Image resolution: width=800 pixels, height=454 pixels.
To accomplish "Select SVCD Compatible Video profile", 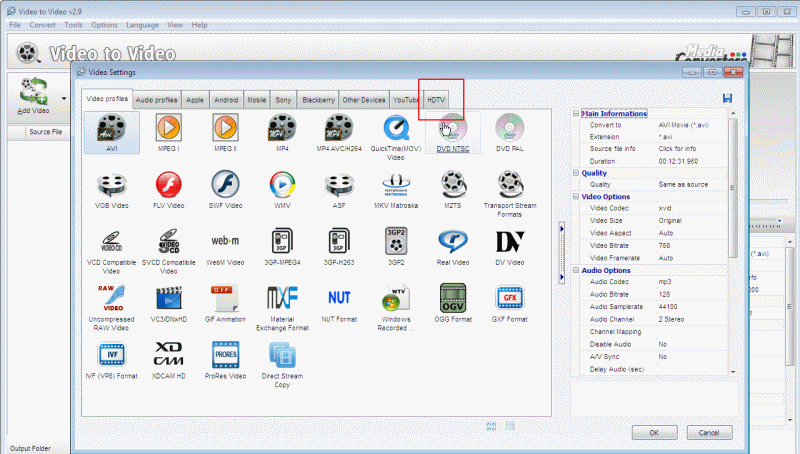I will (168, 241).
